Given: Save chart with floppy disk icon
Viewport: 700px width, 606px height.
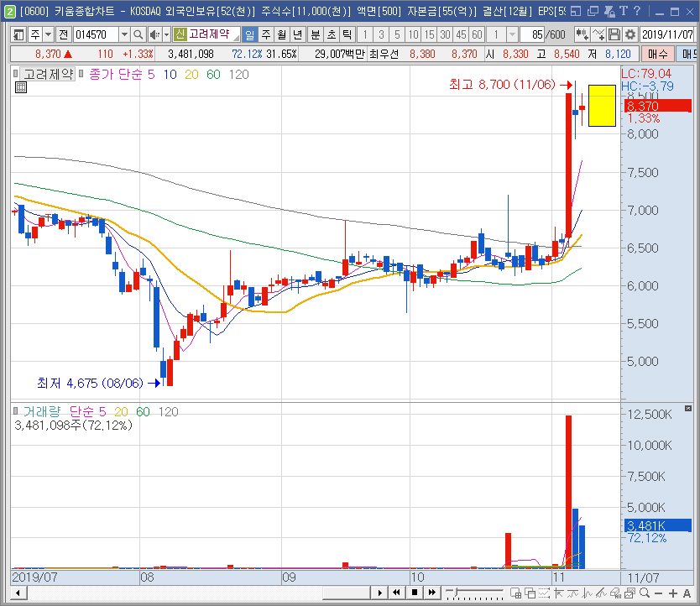Looking at the screenshot, I should [x=614, y=34].
